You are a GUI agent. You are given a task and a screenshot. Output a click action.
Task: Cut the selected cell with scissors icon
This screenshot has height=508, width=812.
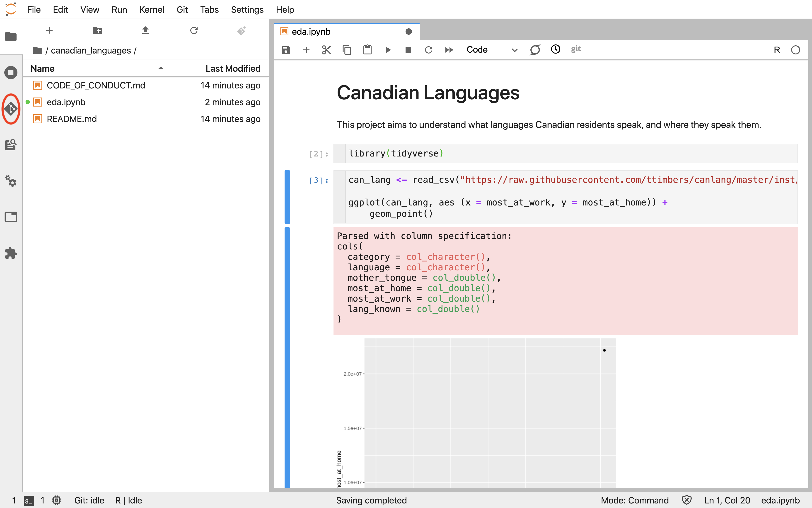(326, 50)
